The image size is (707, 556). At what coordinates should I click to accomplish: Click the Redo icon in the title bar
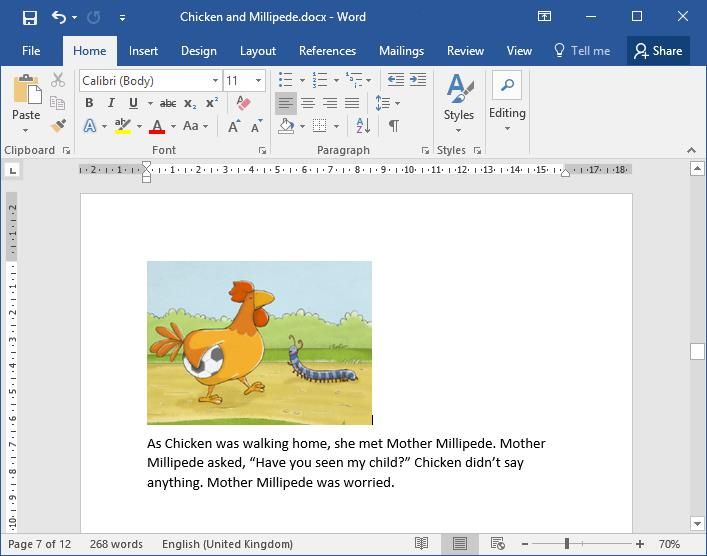coord(93,17)
